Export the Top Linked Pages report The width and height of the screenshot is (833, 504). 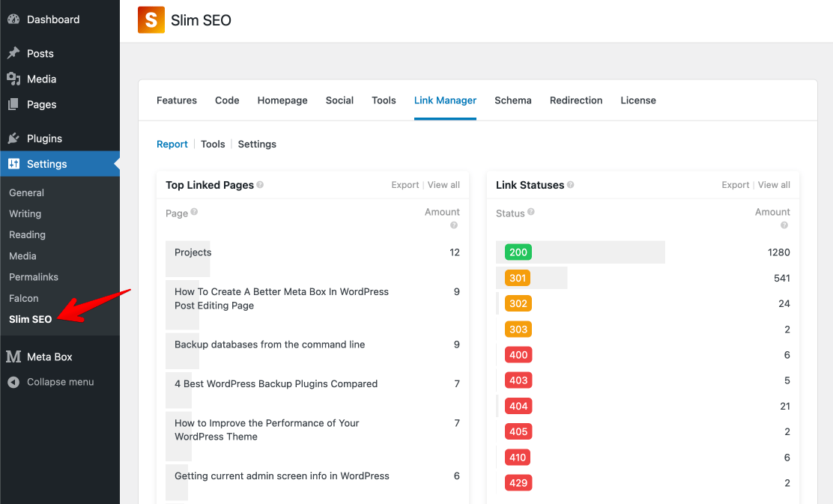point(405,185)
